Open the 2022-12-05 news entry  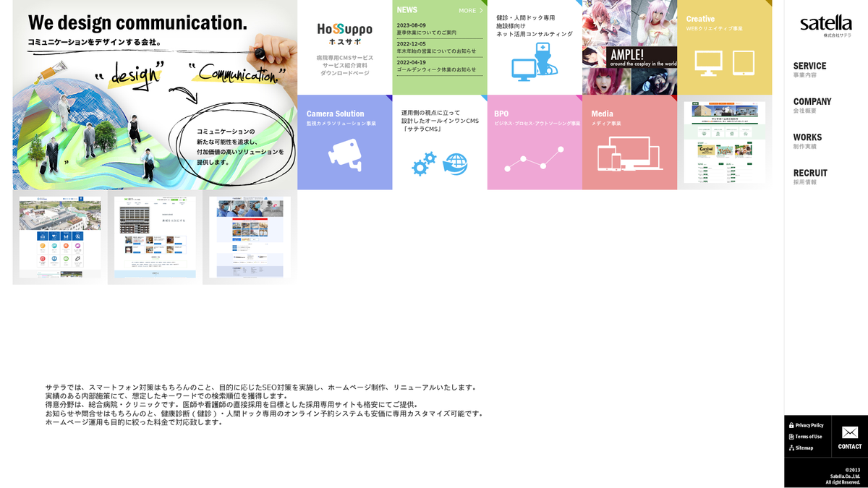440,47
